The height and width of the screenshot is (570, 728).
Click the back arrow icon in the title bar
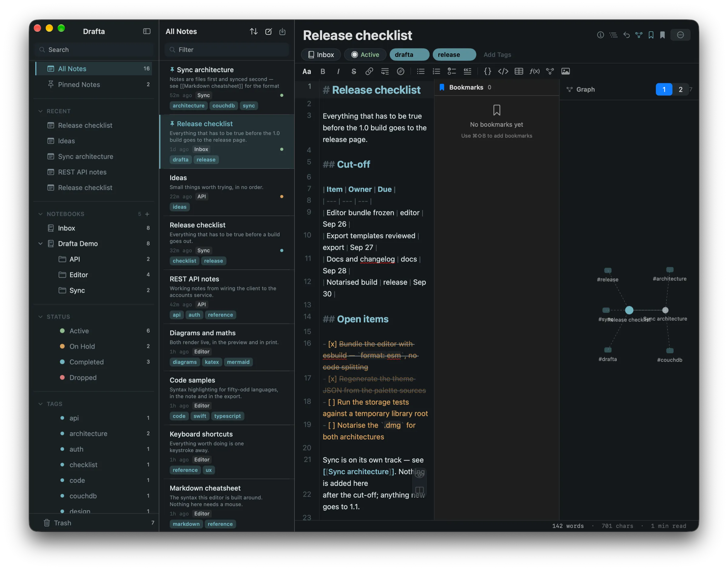point(626,35)
